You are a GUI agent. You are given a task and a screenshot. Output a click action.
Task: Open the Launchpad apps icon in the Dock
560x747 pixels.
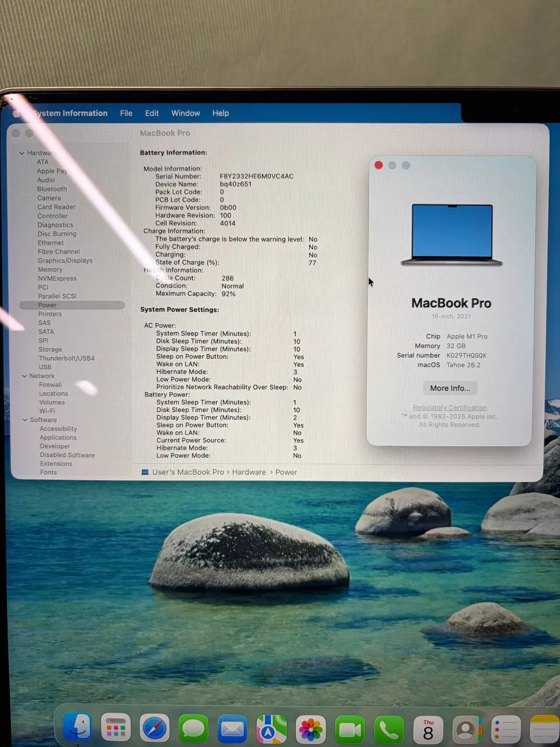[116, 728]
